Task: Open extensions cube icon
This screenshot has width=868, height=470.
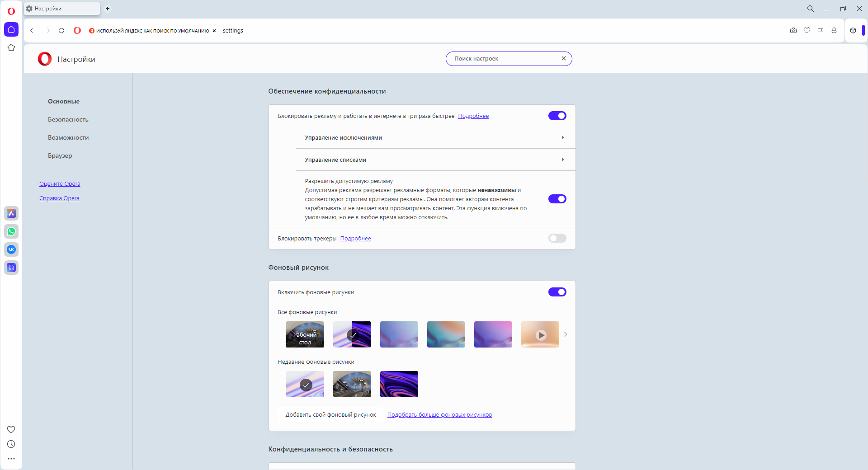Action: coord(853,31)
